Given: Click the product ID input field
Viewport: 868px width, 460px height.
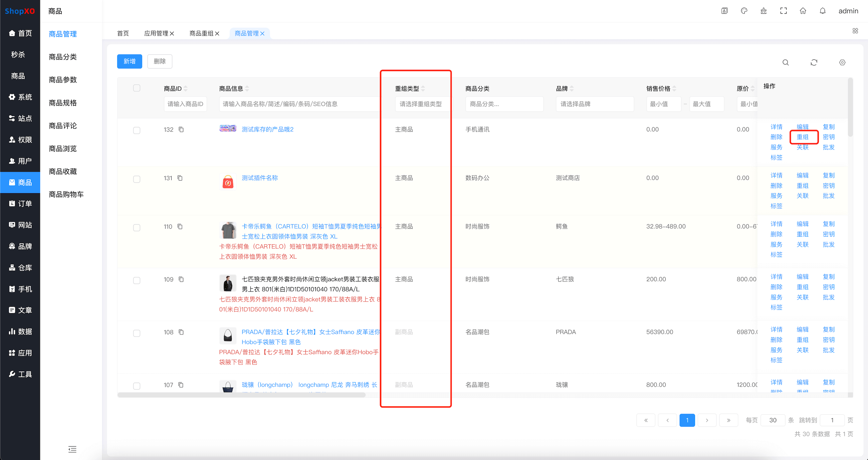Looking at the screenshot, I should pos(185,104).
